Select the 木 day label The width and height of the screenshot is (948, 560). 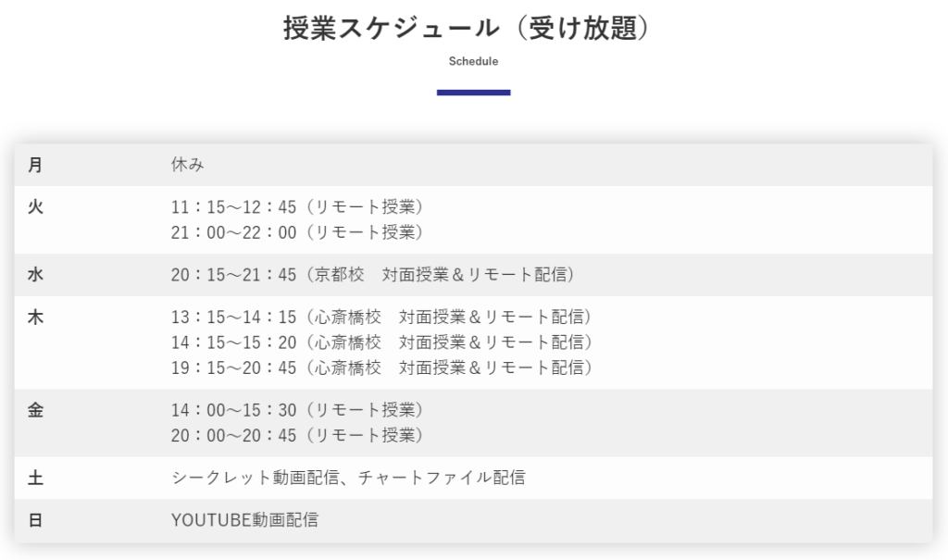(x=35, y=317)
